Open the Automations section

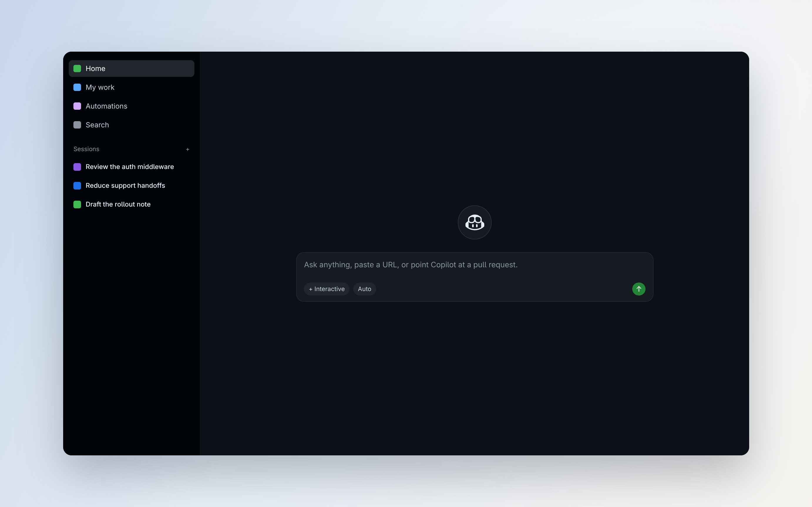pos(131,106)
